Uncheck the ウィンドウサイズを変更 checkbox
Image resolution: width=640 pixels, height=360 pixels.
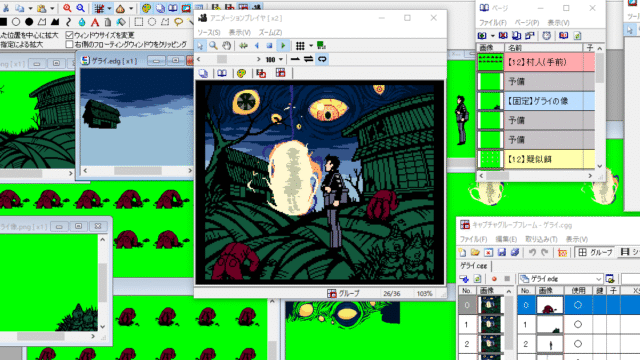(69, 35)
